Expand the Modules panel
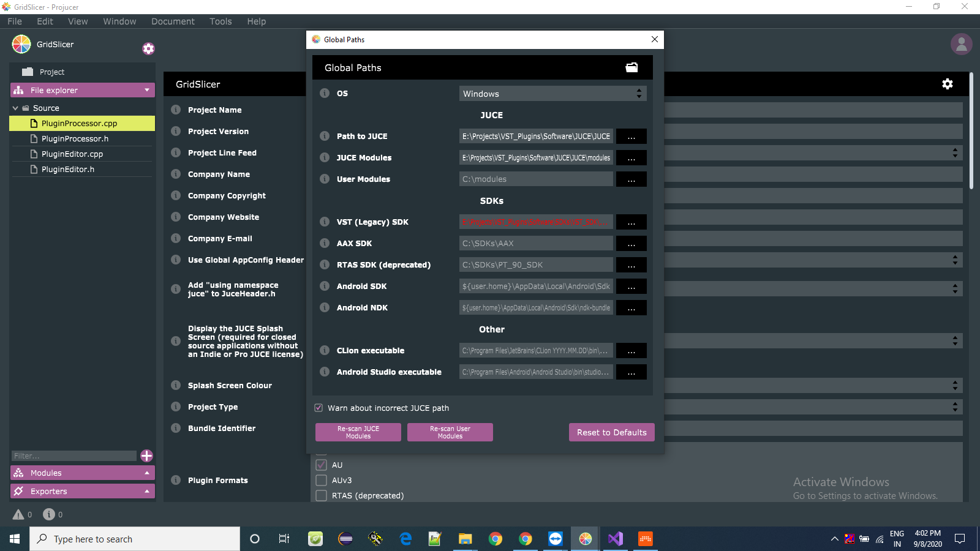980x551 pixels. point(83,473)
